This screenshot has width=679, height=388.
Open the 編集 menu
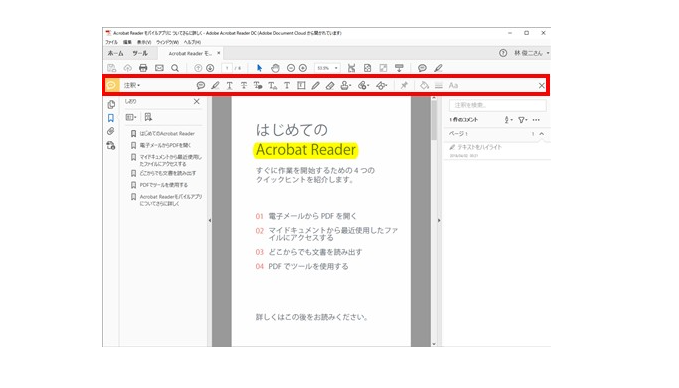click(127, 42)
